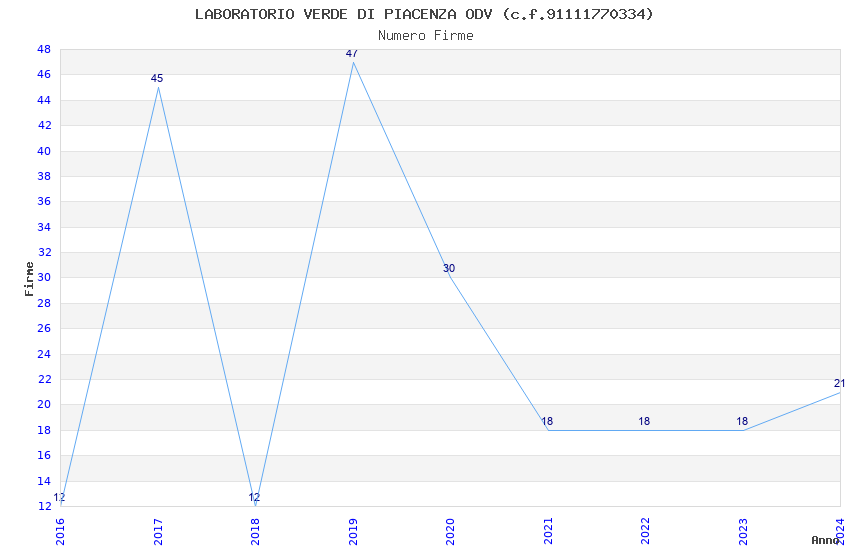Click the y-axis value 14
This screenshot has width=850, height=550.
pyautogui.click(x=44, y=481)
